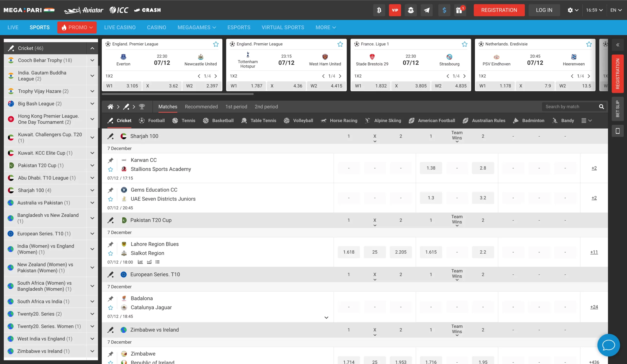This screenshot has height=364, width=627.
Task: Go to previous market on PSV Eindhoven card
Action: (x=572, y=76)
